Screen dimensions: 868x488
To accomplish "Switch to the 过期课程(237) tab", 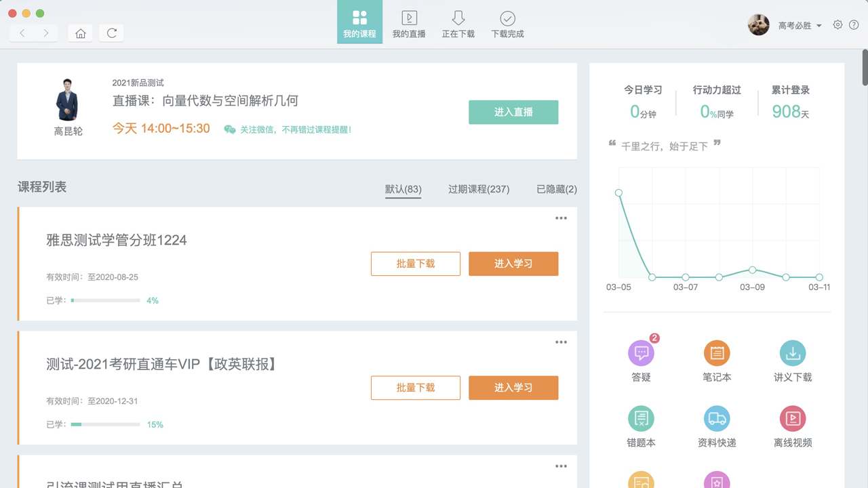I will [479, 190].
